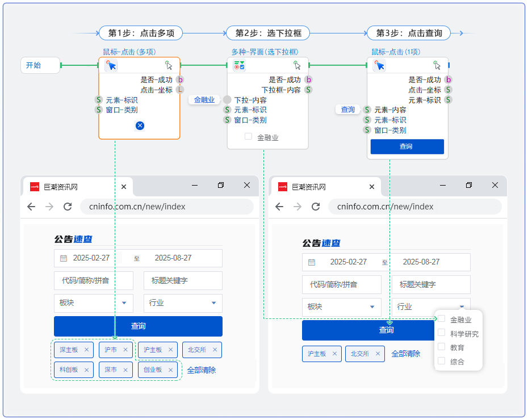Image resolution: width=528 pixels, height=420 pixels.
Task: Click the 标题关键字 field in the left browser
Action: pos(183,280)
